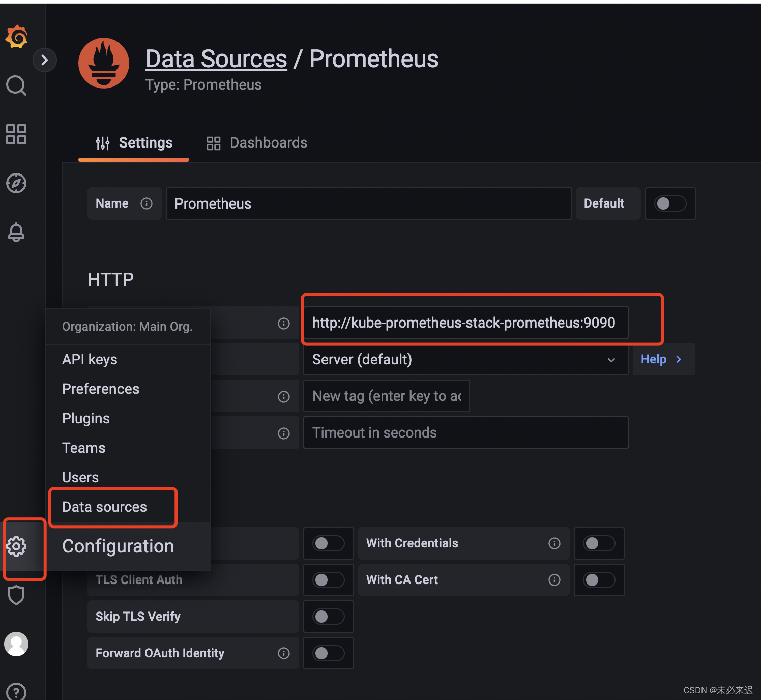Open the Help question mark icon
Screen dimensions: 761x700
(x=16, y=692)
